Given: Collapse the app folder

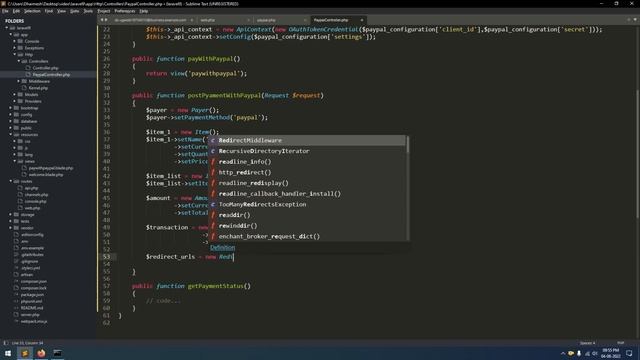Looking at the screenshot, I should [11, 35].
